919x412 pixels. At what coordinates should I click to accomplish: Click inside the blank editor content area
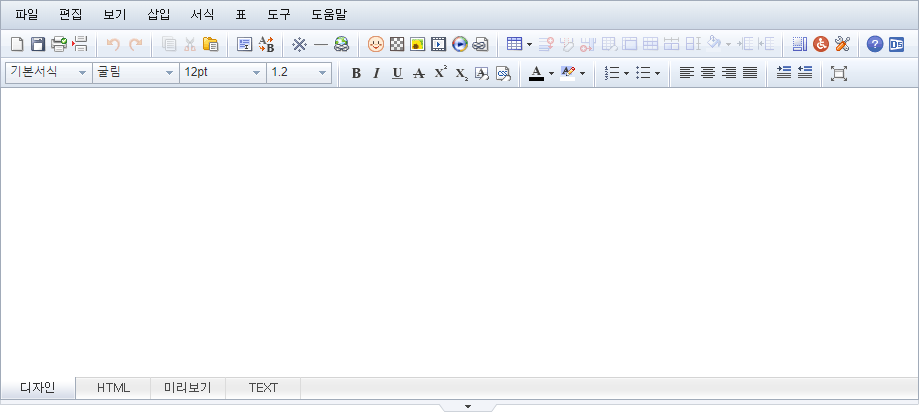[x=459, y=230]
